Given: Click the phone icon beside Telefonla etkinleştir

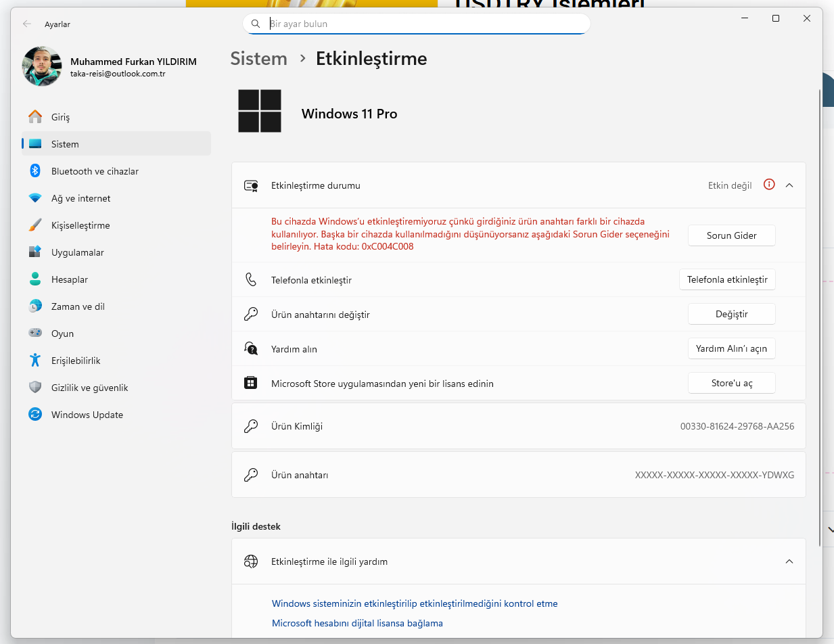Looking at the screenshot, I should [x=251, y=279].
